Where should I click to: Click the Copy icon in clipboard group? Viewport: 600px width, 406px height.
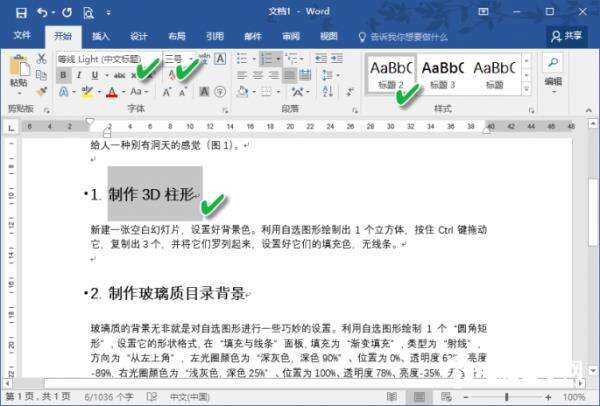point(41,75)
